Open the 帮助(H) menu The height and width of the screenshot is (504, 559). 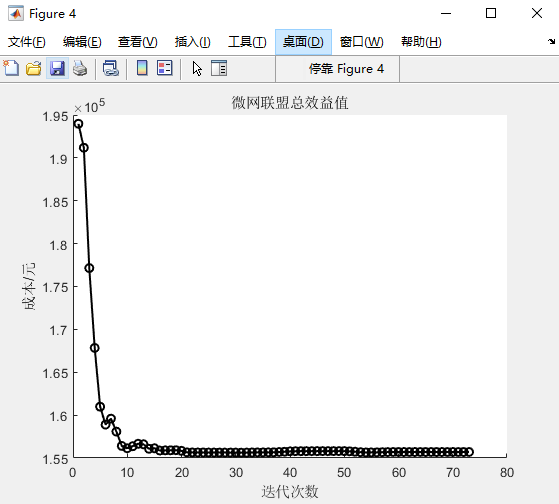click(x=421, y=42)
